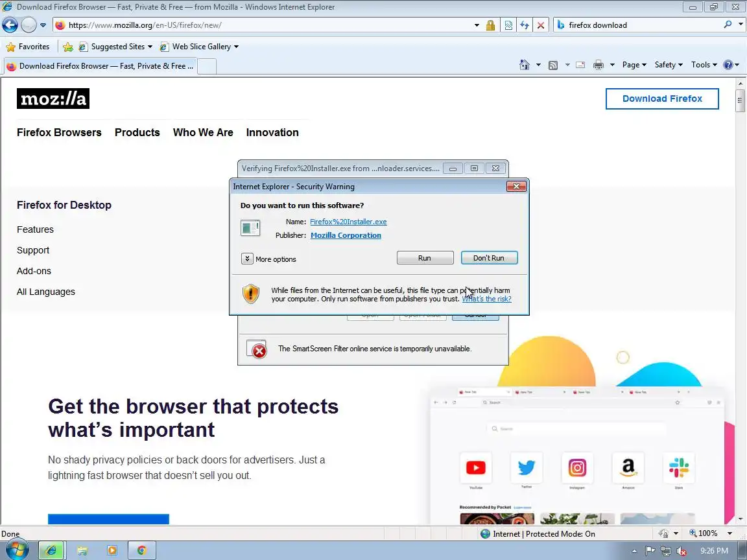This screenshot has height=560, width=747.
Task: Launch Windows Media Player taskbar icon
Action: [x=112, y=550]
